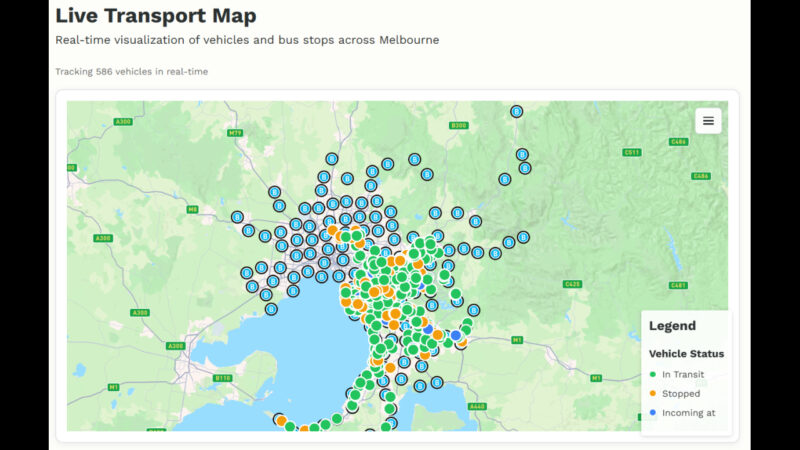Click the M79 road shield
The height and width of the screenshot is (450, 800).
point(235,133)
